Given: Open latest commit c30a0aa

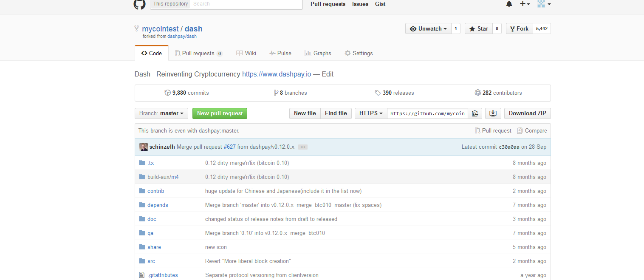Looking at the screenshot, I should 509,147.
